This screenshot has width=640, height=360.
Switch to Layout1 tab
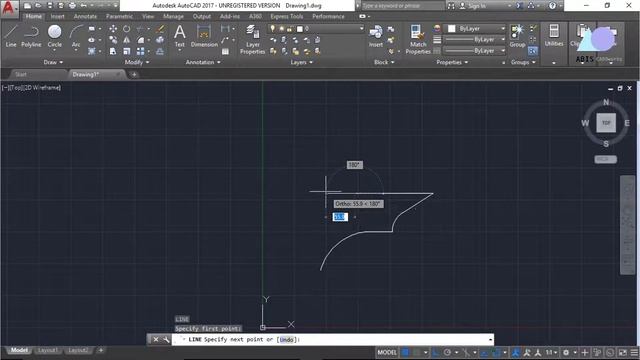(47, 350)
